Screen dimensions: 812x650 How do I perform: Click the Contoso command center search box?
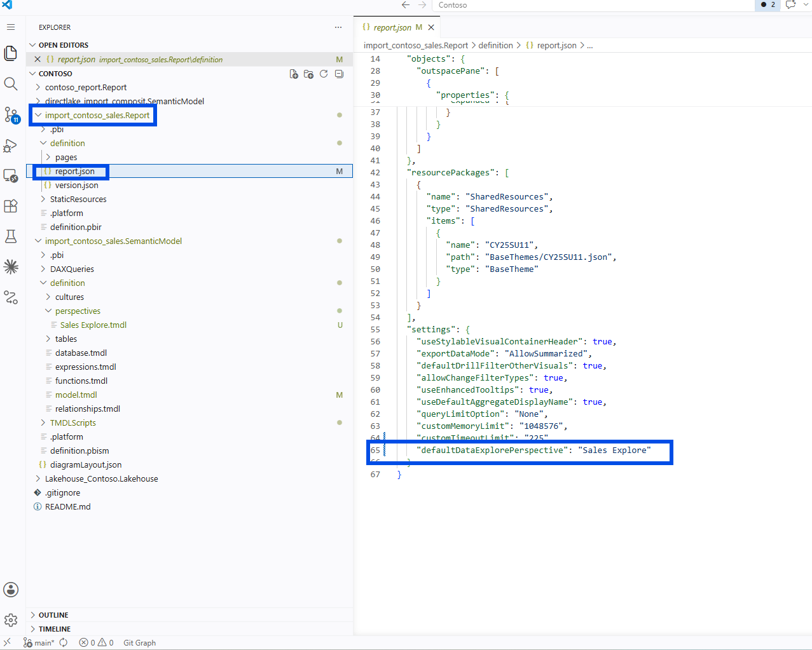[593, 5]
